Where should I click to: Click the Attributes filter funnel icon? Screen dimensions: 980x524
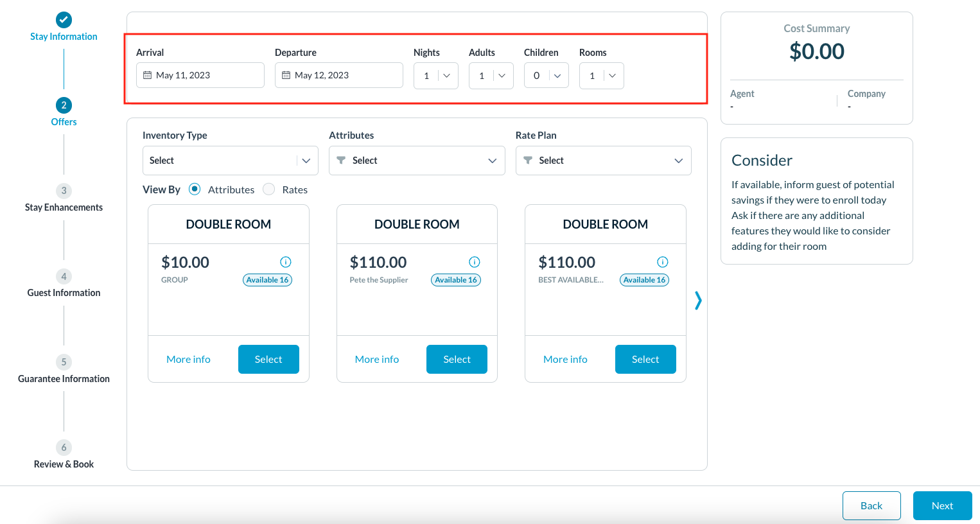[341, 161]
